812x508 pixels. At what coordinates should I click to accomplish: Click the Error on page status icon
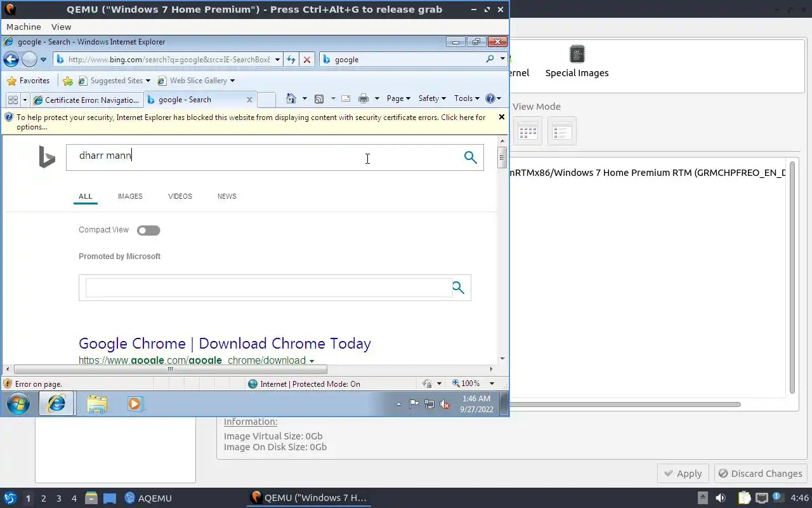click(x=8, y=384)
